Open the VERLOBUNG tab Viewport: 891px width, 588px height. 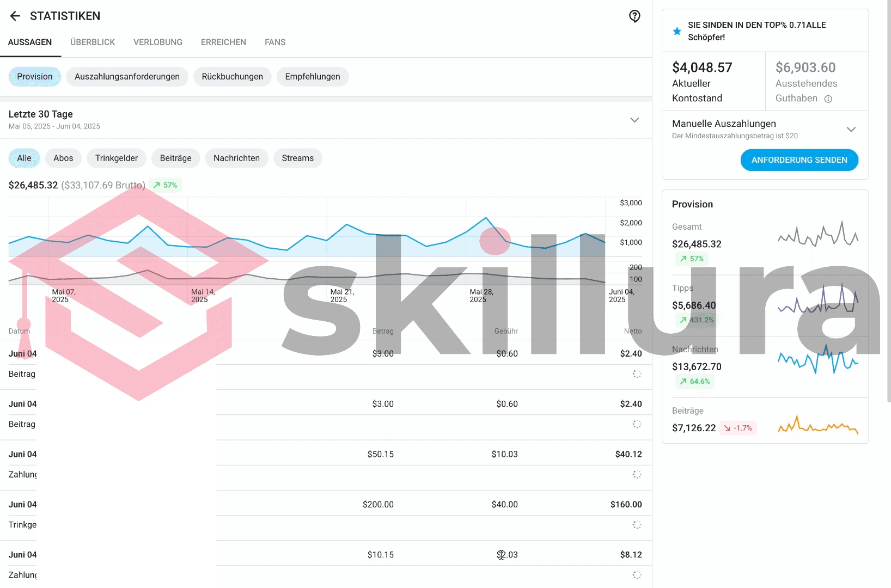tap(158, 42)
